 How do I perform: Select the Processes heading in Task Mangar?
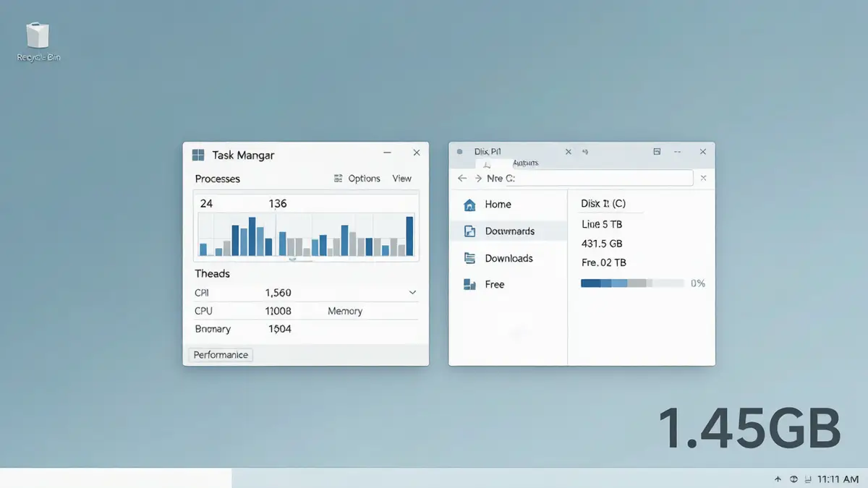click(218, 179)
